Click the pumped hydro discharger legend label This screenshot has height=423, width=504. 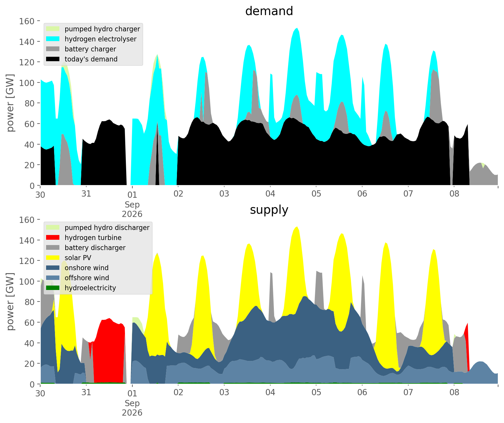107,228
